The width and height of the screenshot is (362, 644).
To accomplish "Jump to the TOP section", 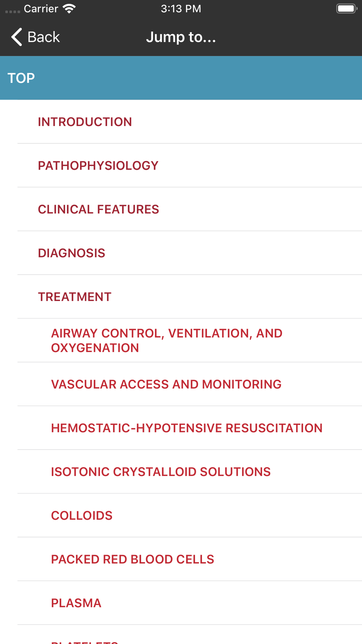I will 181,78.
